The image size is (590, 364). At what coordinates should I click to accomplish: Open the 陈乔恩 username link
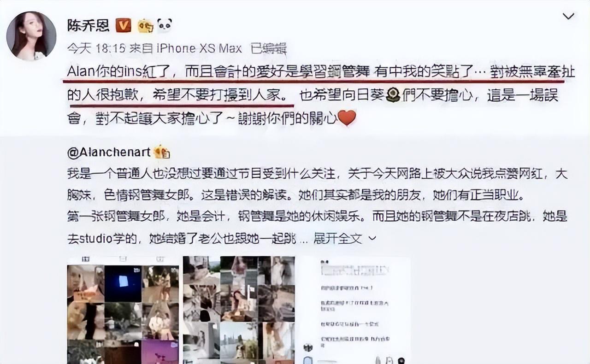(x=88, y=25)
